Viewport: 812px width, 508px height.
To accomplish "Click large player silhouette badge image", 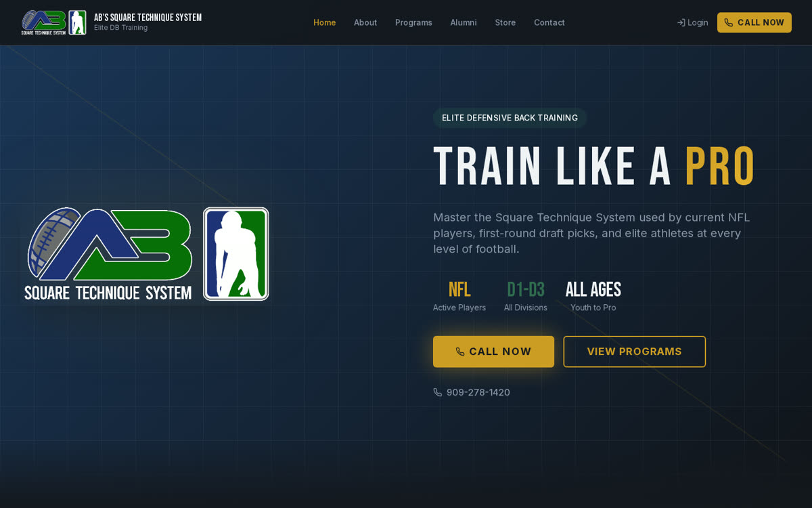I will tap(236, 254).
